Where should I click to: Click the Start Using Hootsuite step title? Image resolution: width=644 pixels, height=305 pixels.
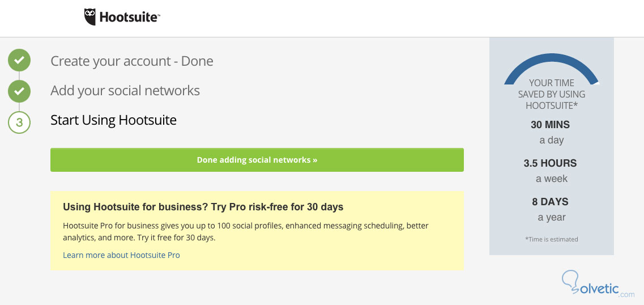click(x=113, y=120)
